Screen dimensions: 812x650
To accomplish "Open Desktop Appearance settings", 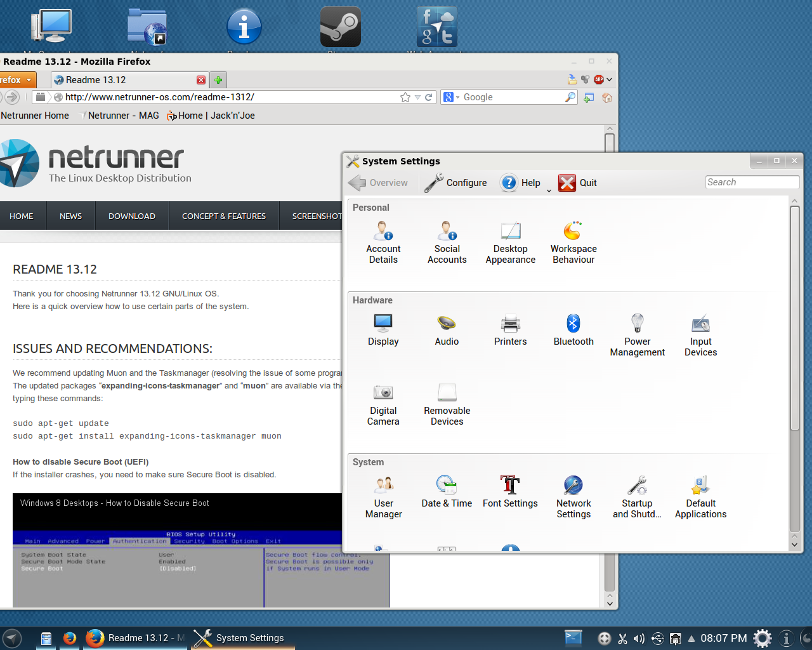I will [510, 242].
